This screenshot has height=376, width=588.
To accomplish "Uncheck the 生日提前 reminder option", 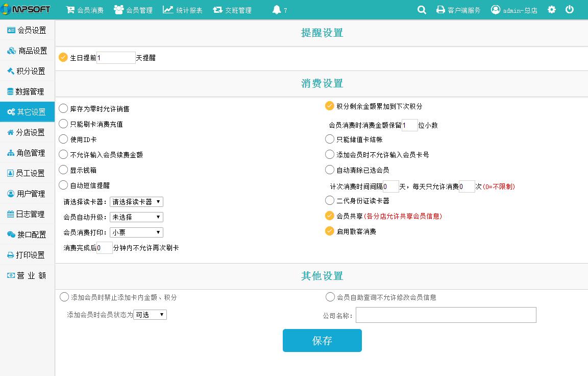I will coord(63,57).
